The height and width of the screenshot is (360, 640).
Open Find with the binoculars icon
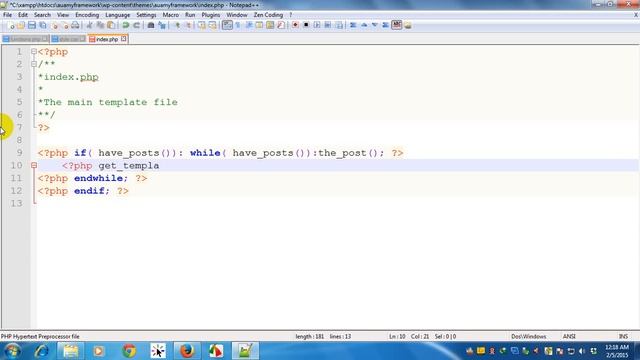[151, 25]
